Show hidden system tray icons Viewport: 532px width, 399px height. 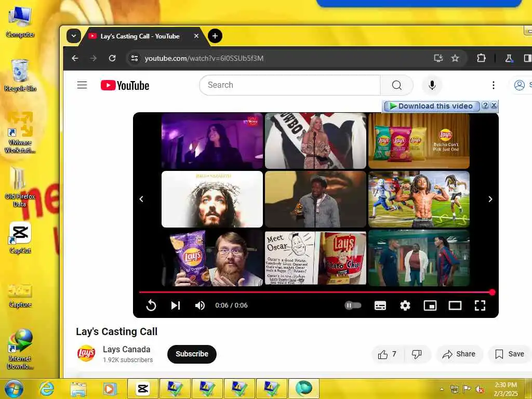[x=442, y=389]
